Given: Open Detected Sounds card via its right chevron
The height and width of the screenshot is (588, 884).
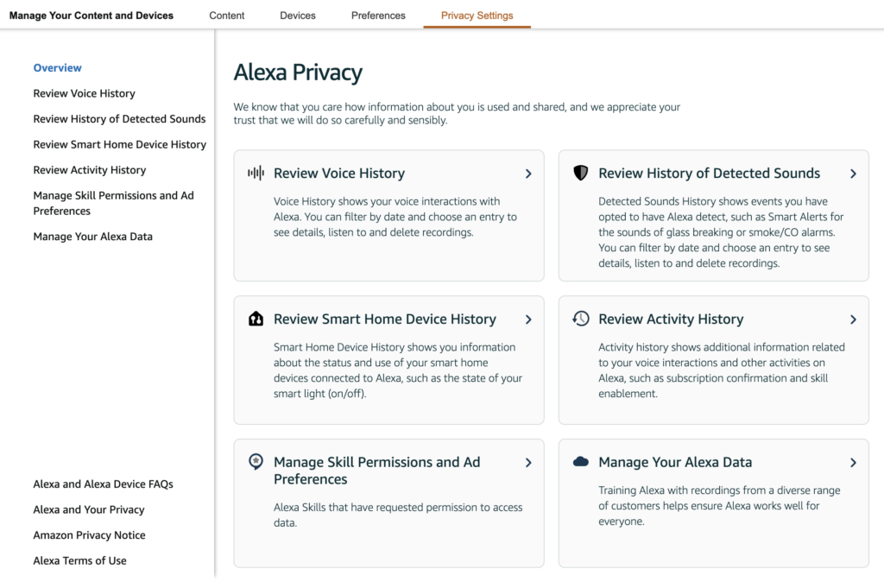Looking at the screenshot, I should tap(854, 173).
